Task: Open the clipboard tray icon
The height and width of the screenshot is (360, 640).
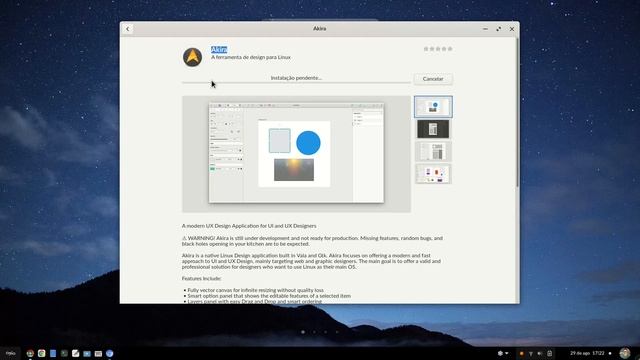Action: pyautogui.click(x=549, y=353)
